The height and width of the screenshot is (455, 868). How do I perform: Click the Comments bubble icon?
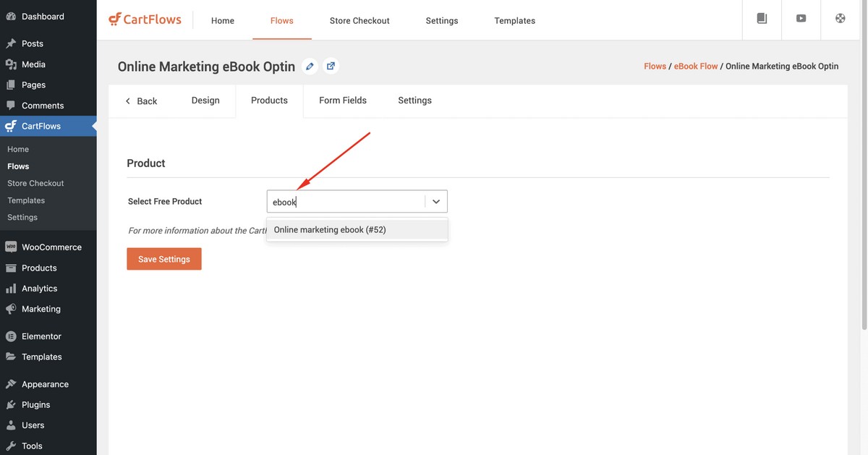tap(11, 106)
